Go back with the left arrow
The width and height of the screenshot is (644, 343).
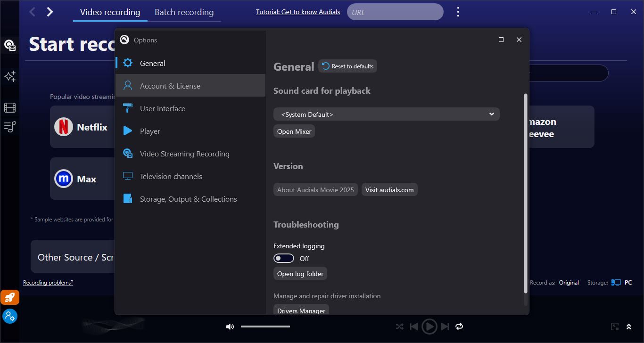coord(32,12)
